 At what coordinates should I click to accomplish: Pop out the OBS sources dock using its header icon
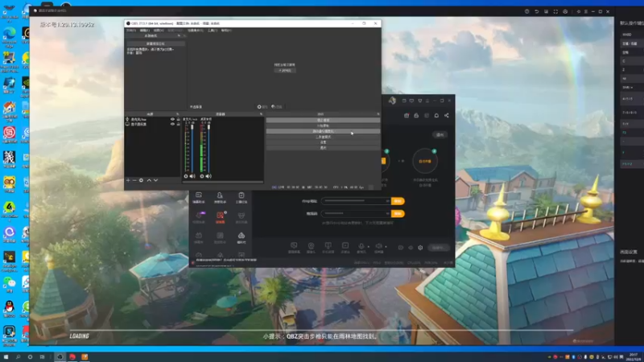[178, 114]
